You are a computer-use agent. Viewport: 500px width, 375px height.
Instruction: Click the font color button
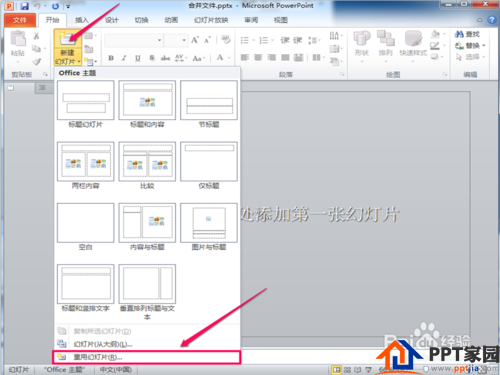[220, 58]
